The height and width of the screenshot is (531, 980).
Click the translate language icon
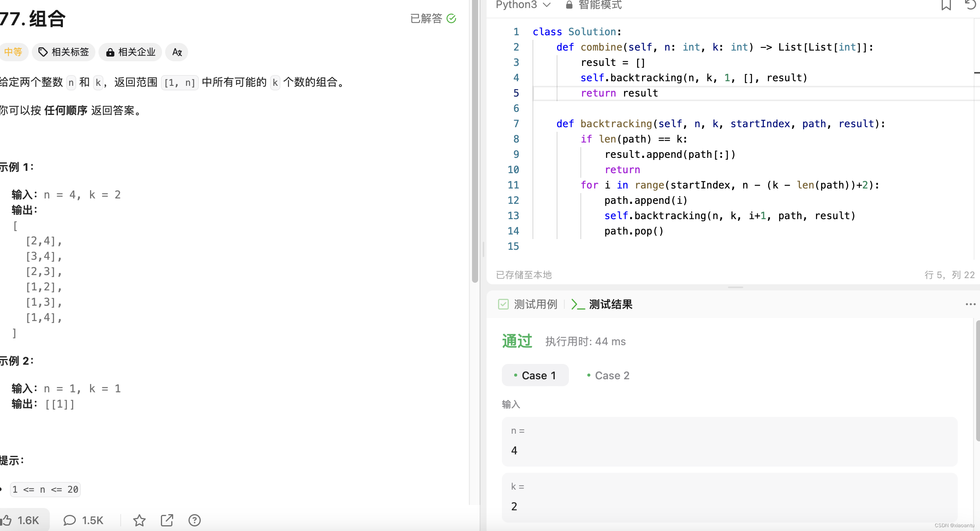click(x=177, y=52)
